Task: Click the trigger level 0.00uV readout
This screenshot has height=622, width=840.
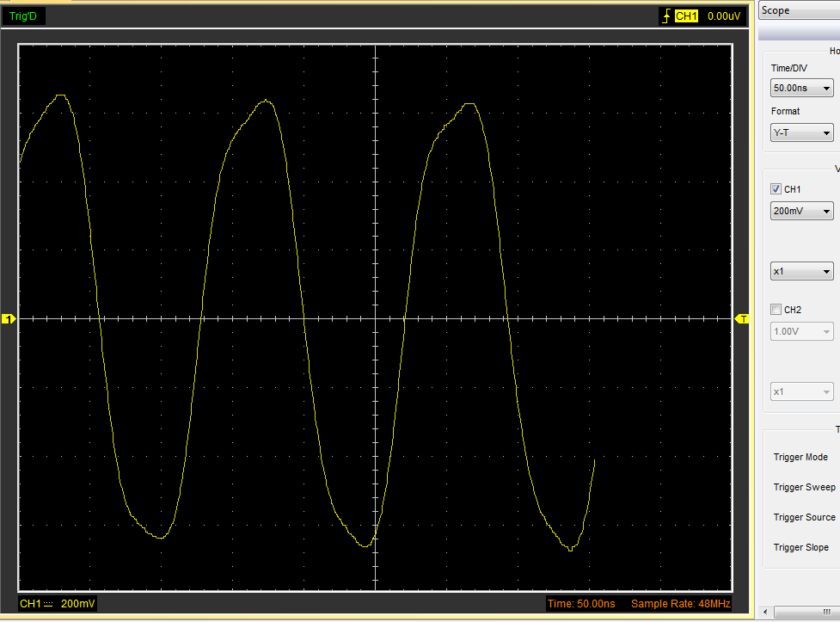Action: [724, 16]
